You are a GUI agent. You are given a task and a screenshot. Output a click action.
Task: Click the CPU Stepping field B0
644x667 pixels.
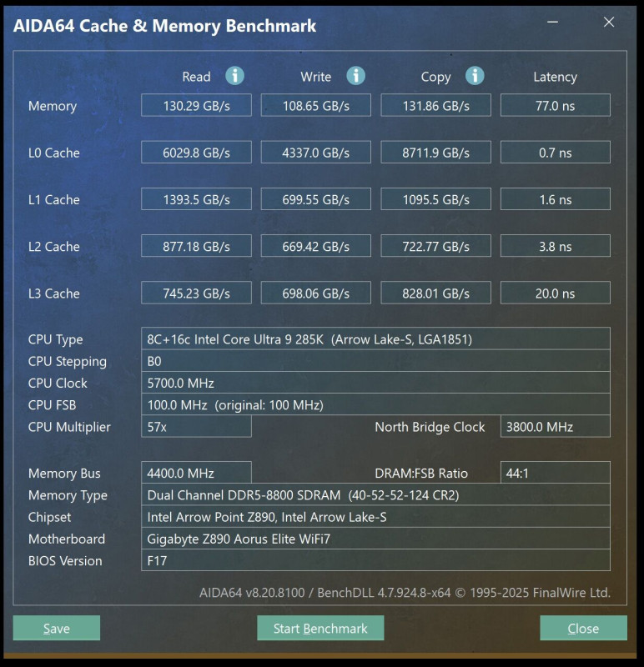375,361
